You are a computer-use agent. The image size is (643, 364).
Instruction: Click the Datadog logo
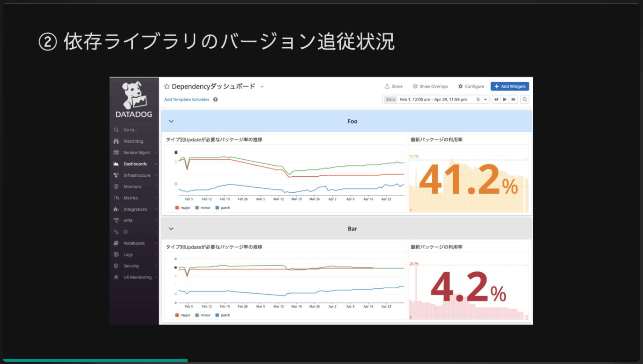pyautogui.click(x=134, y=100)
